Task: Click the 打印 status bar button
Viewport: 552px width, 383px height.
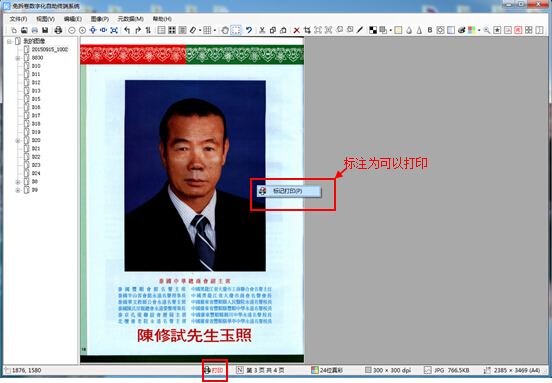Action: 214,370
